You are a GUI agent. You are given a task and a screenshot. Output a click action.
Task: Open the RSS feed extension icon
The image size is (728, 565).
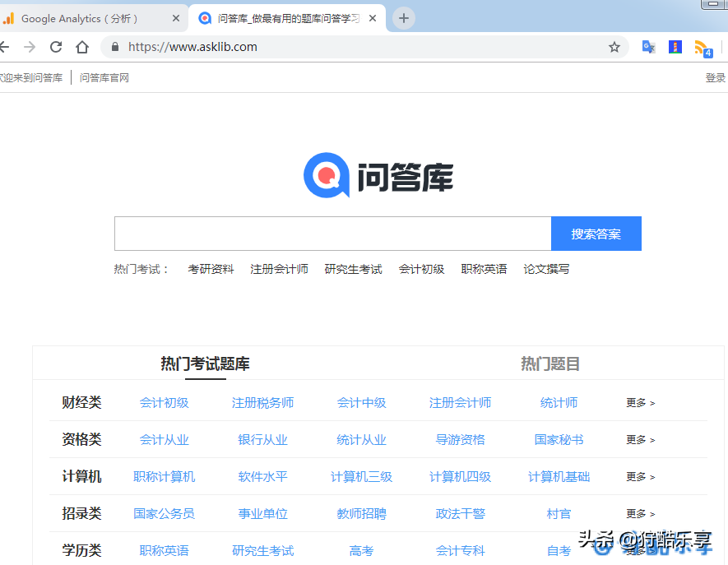[703, 49]
